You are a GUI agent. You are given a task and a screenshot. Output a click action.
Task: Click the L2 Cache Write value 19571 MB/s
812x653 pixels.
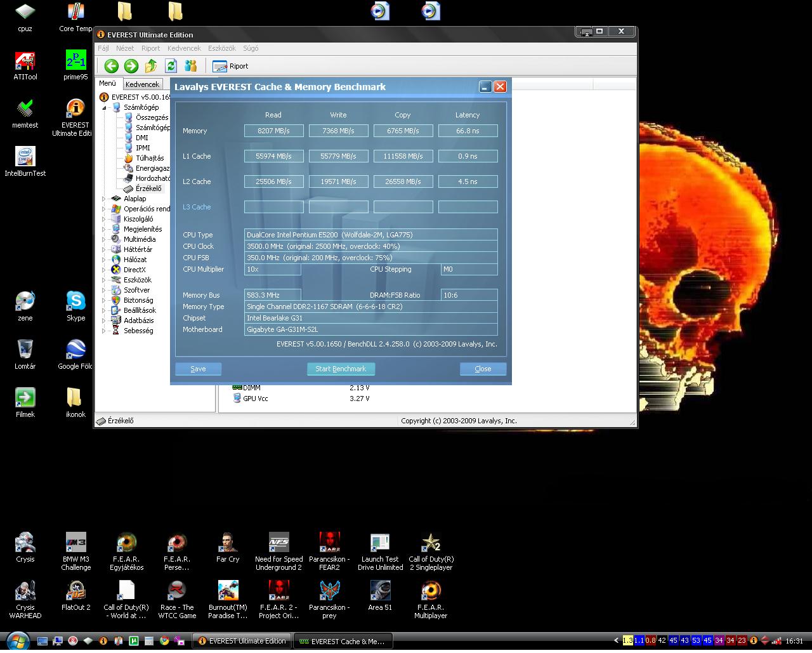339,181
